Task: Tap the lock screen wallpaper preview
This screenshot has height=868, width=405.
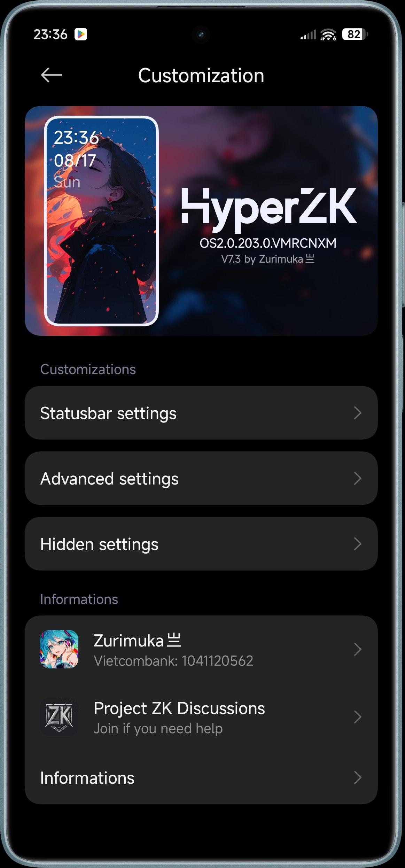Action: [101, 221]
